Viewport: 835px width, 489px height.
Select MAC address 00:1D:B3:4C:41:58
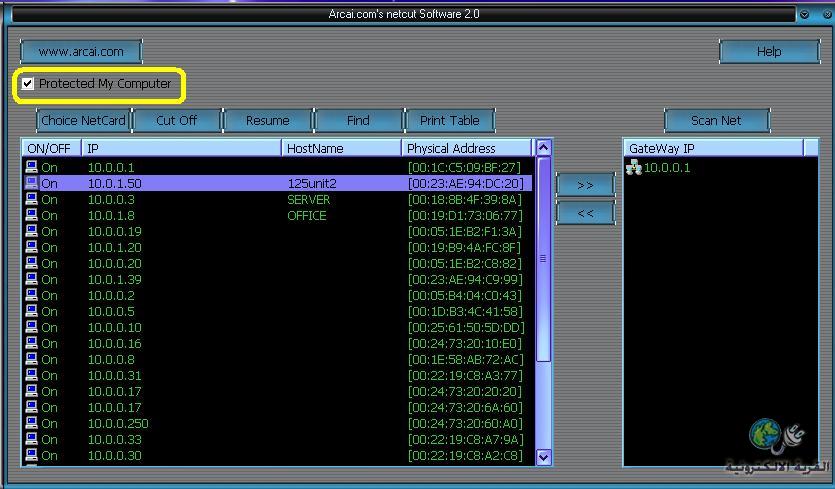464,311
